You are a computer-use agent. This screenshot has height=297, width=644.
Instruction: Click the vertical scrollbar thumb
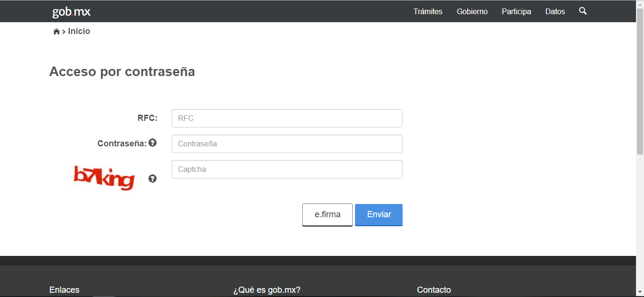(640, 81)
